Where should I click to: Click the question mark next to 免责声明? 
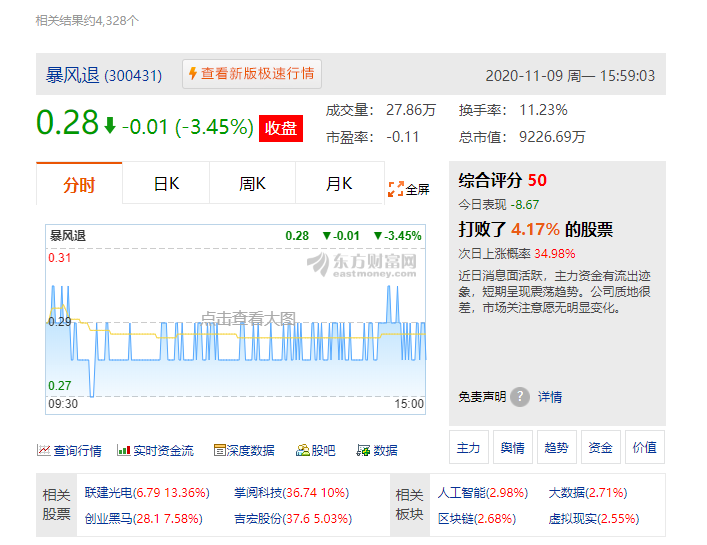pyautogui.click(x=520, y=397)
